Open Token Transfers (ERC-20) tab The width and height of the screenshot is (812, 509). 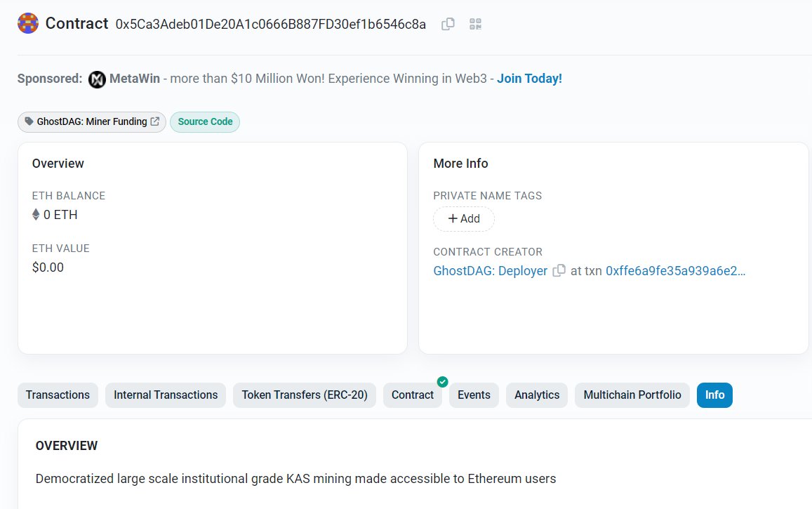pos(305,395)
